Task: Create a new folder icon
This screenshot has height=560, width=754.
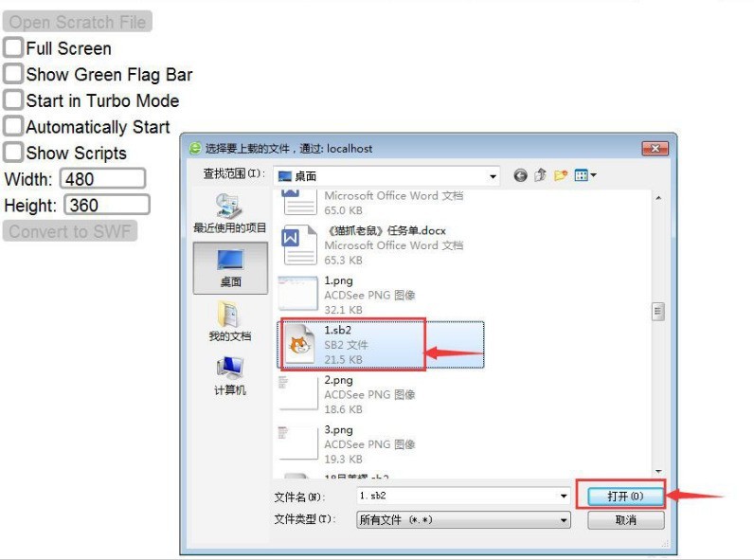Action: (561, 175)
